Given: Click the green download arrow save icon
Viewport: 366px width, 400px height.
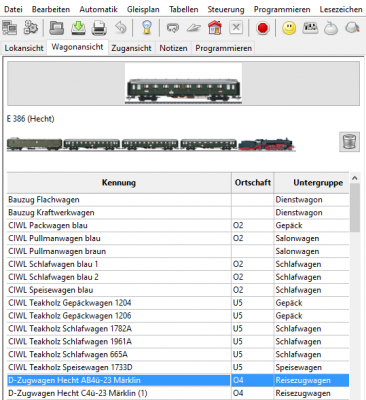Looking at the screenshot, I should point(78,28).
